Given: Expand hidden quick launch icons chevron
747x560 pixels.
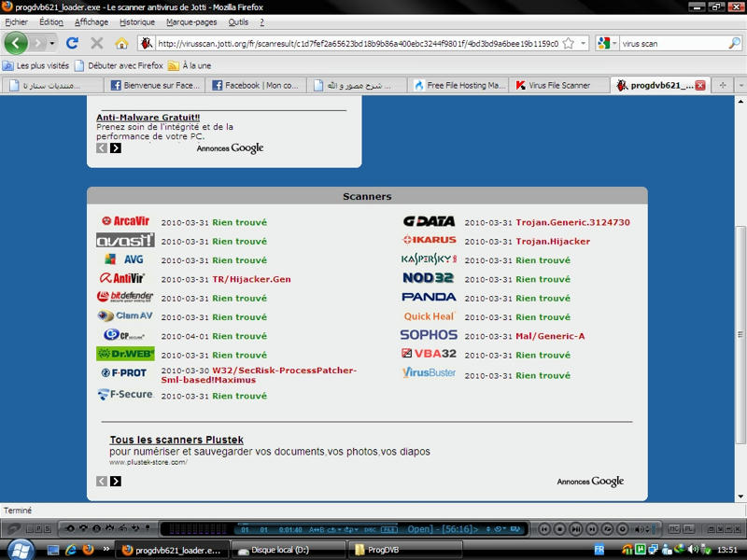Looking at the screenshot, I should [x=106, y=550].
